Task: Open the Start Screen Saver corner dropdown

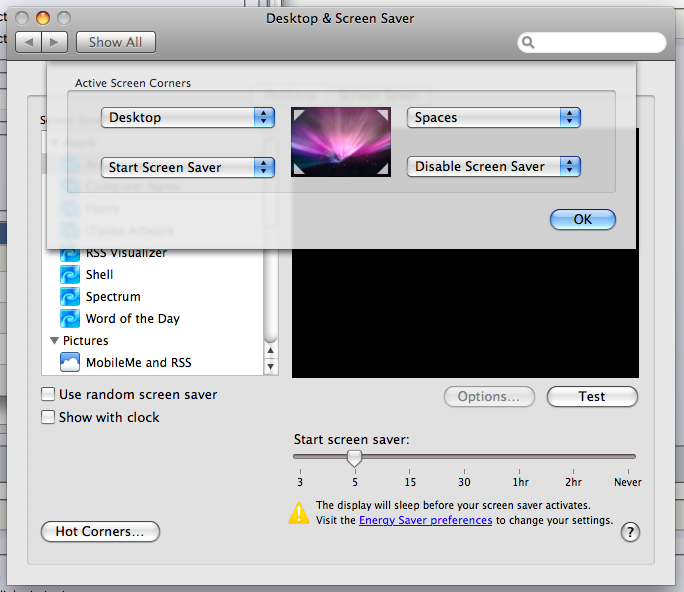Action: pyautogui.click(x=188, y=168)
